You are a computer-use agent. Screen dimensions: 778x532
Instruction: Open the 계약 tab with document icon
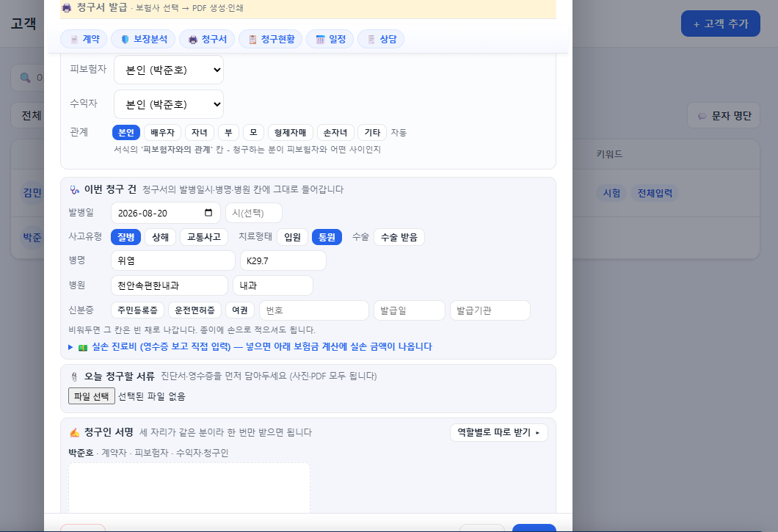[84, 39]
